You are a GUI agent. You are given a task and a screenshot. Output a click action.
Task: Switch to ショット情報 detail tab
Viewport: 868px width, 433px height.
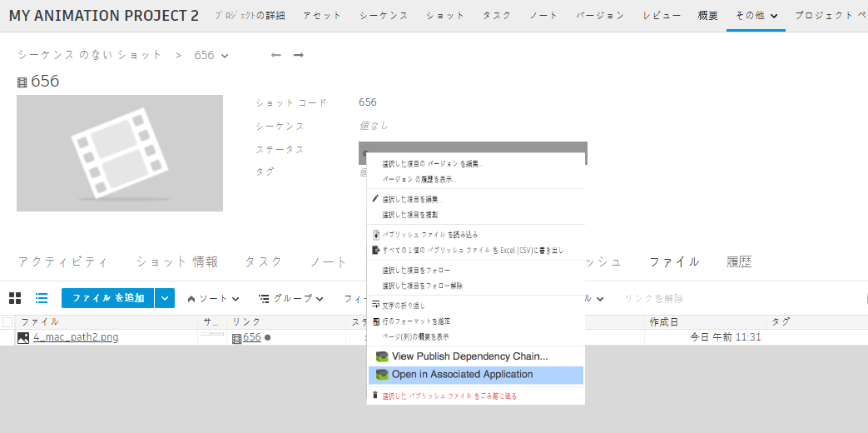tap(177, 262)
